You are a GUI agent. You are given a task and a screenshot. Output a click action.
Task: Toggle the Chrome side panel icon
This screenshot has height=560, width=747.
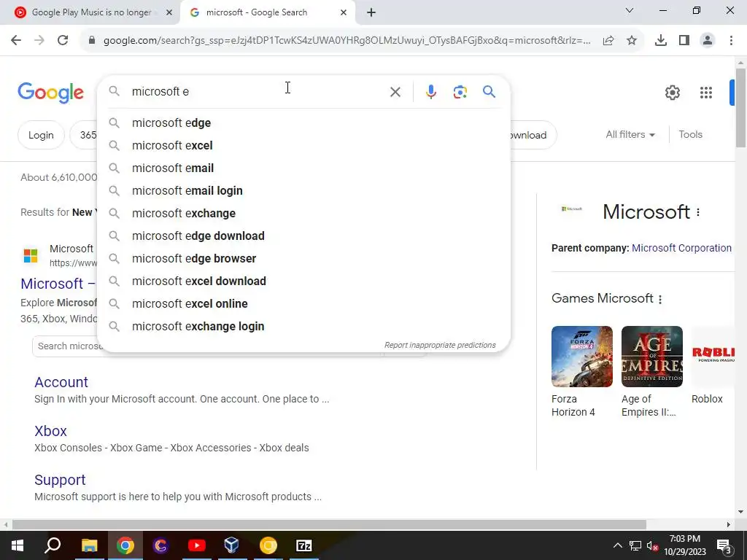[x=684, y=41]
